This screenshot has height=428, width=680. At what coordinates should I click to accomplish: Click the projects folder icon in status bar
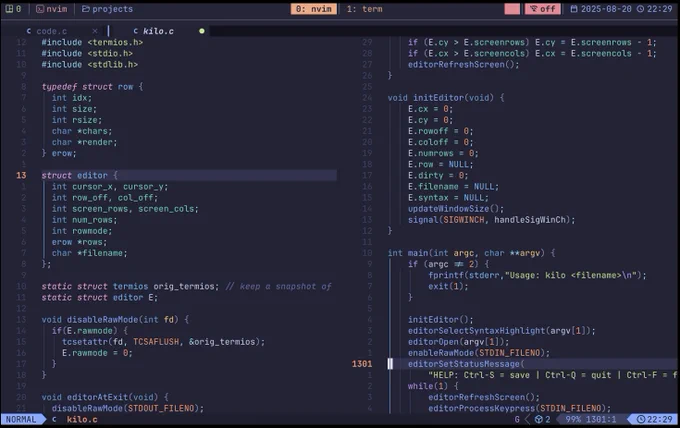tap(86, 9)
